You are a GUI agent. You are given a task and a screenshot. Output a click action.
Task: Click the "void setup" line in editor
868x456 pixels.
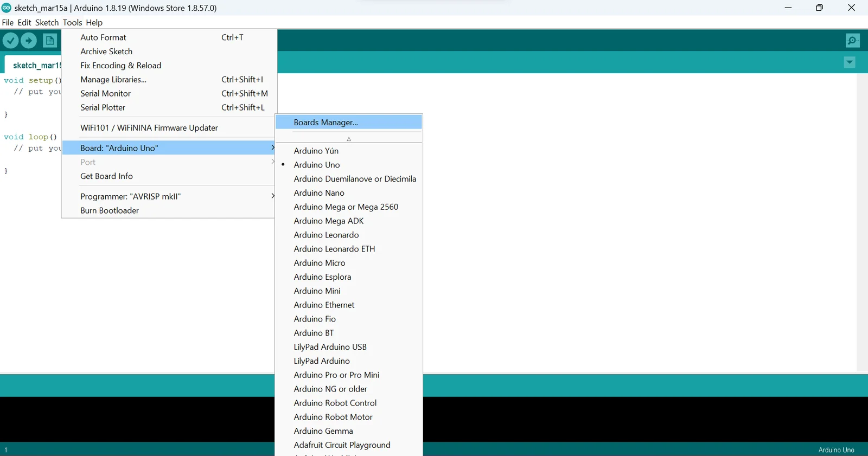(33, 80)
